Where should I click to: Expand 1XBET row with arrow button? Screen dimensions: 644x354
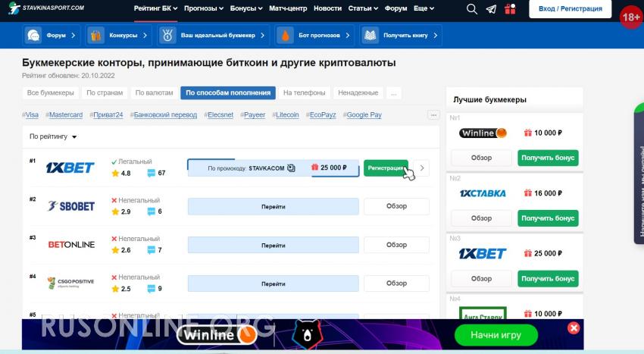click(422, 168)
